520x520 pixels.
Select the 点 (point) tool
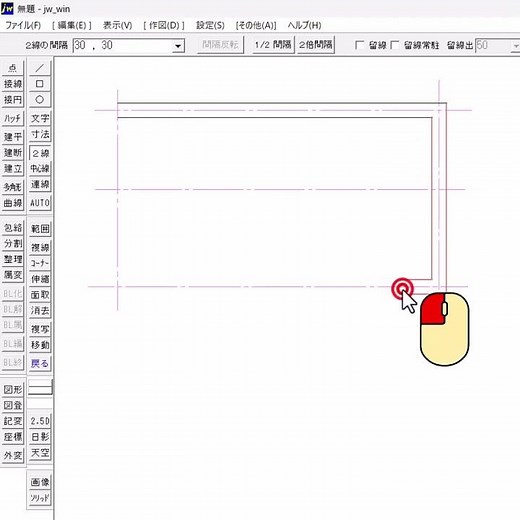click(x=13, y=68)
